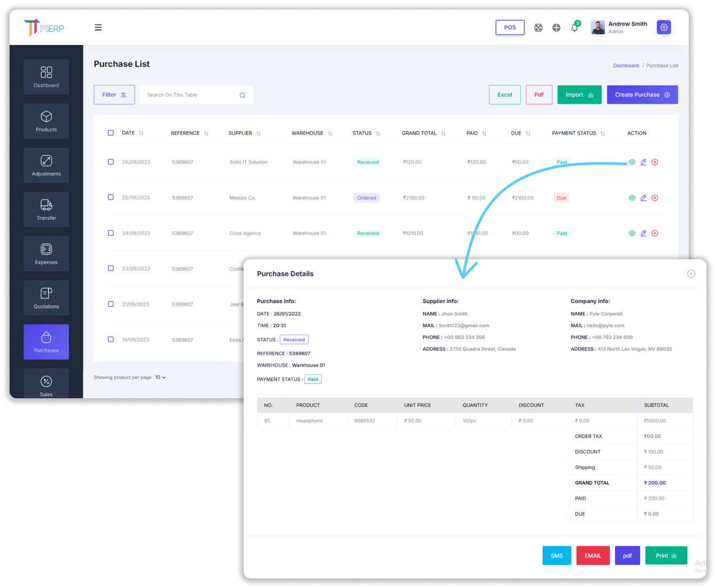Click into the Search On This Table field
716x588 pixels.
[190, 95]
